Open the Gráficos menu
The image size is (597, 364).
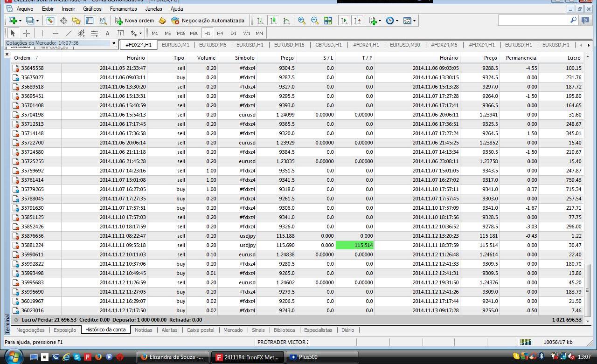point(92,9)
